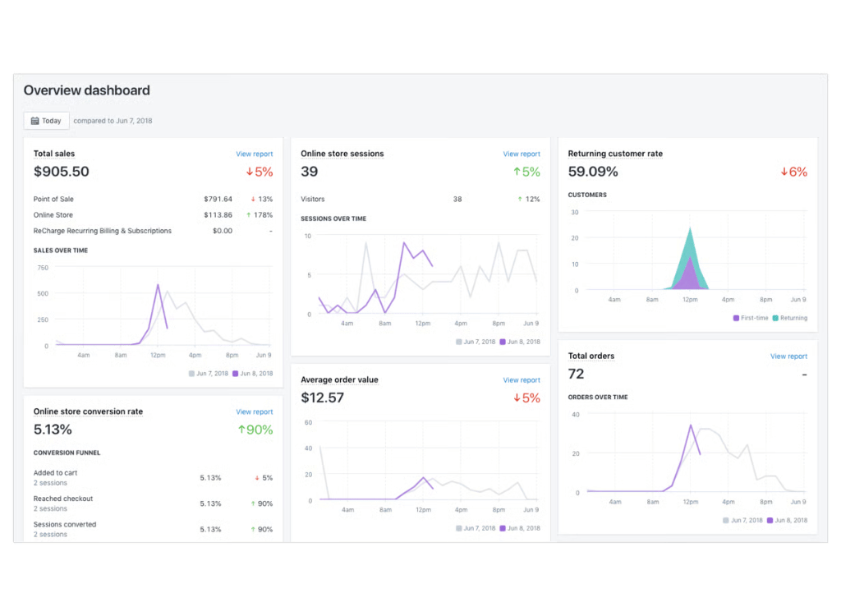Screen dimensions: 841x616
Task: Expand the Total sales card title tooltip
Action: [53, 154]
